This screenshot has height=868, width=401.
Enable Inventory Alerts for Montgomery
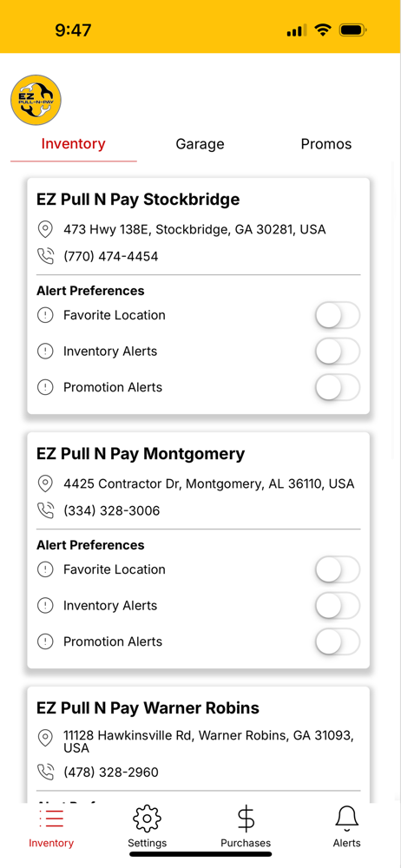[338, 606]
